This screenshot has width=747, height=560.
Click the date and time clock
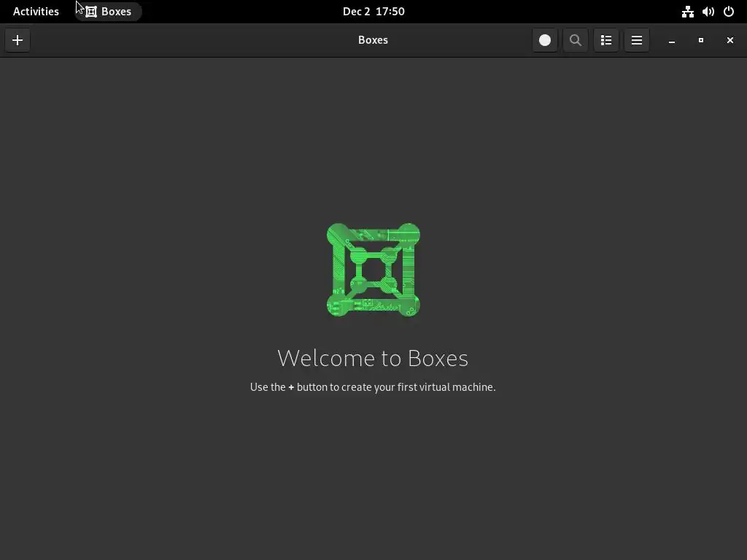click(x=373, y=12)
